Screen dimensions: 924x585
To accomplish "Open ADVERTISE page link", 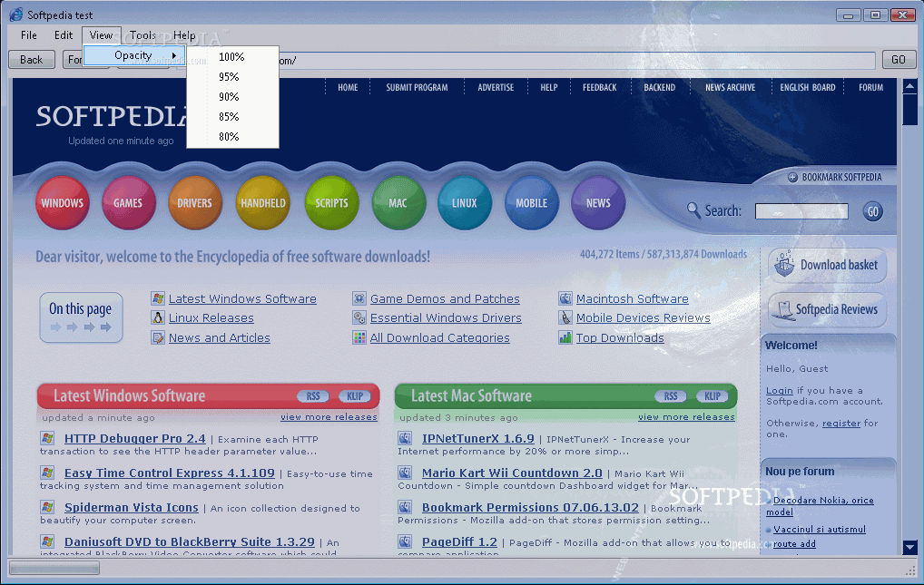I will pyautogui.click(x=496, y=87).
